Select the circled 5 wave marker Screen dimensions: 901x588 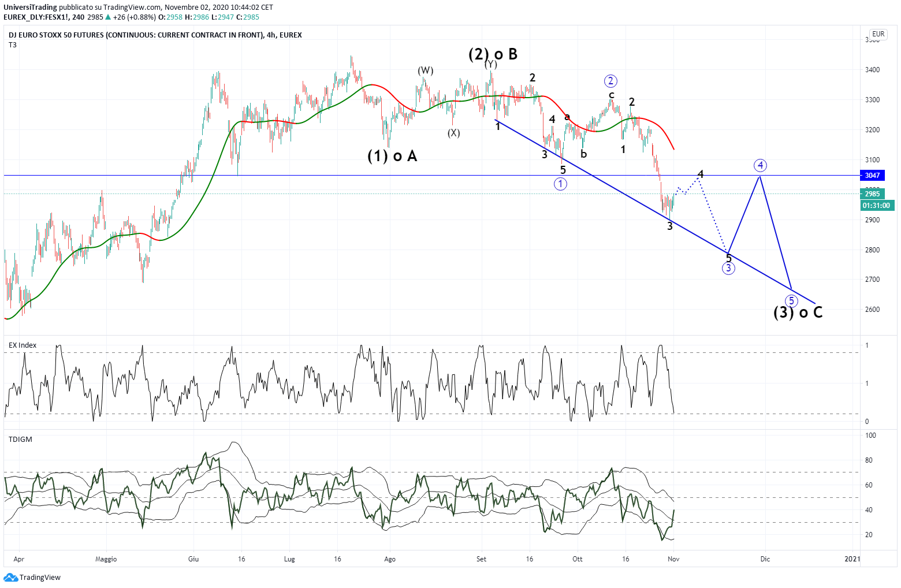(791, 301)
